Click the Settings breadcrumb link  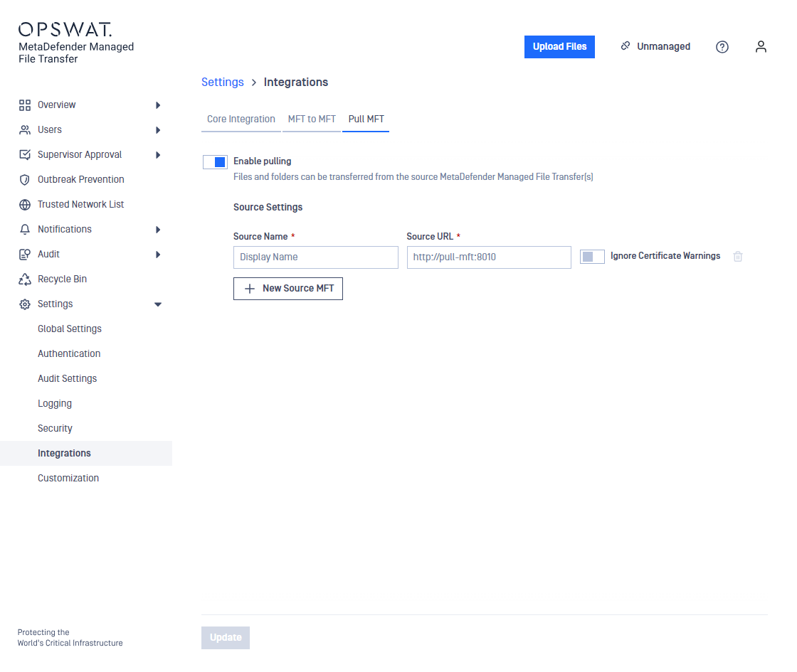click(x=223, y=82)
